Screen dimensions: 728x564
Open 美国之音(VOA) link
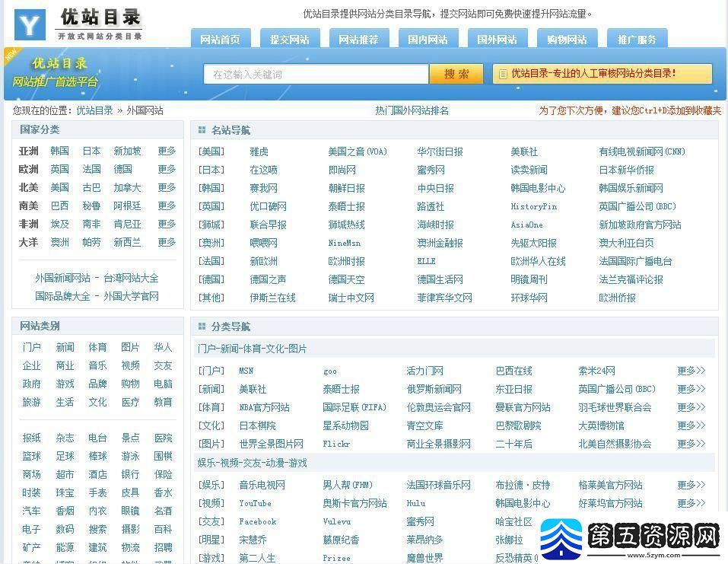(x=358, y=151)
